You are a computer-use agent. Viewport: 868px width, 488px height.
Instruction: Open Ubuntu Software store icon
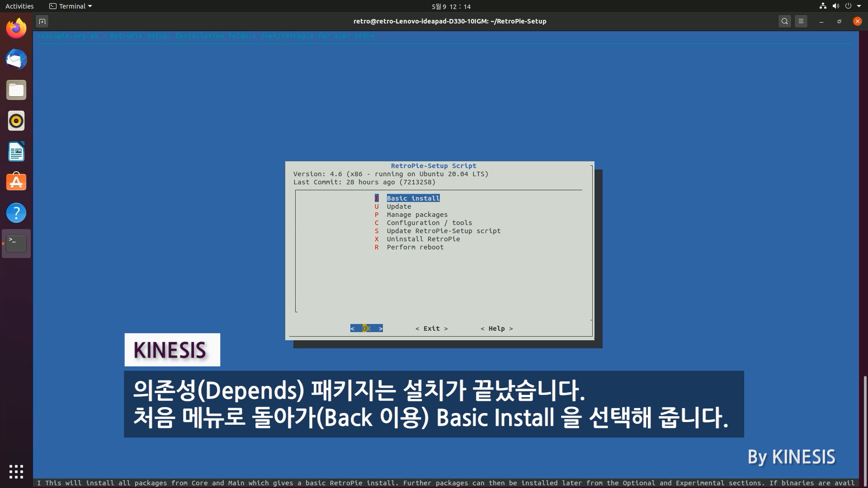point(16,182)
